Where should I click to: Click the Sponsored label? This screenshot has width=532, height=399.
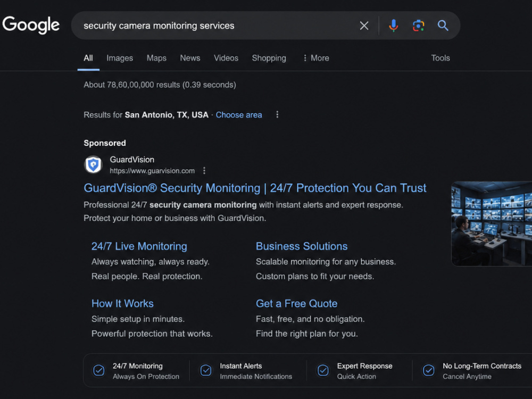[x=105, y=143]
